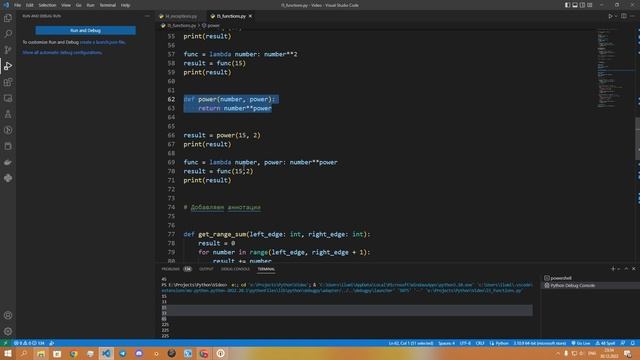This screenshot has width=640, height=360.
Task: Open the Explorer view in activity bar
Action: 8,18
